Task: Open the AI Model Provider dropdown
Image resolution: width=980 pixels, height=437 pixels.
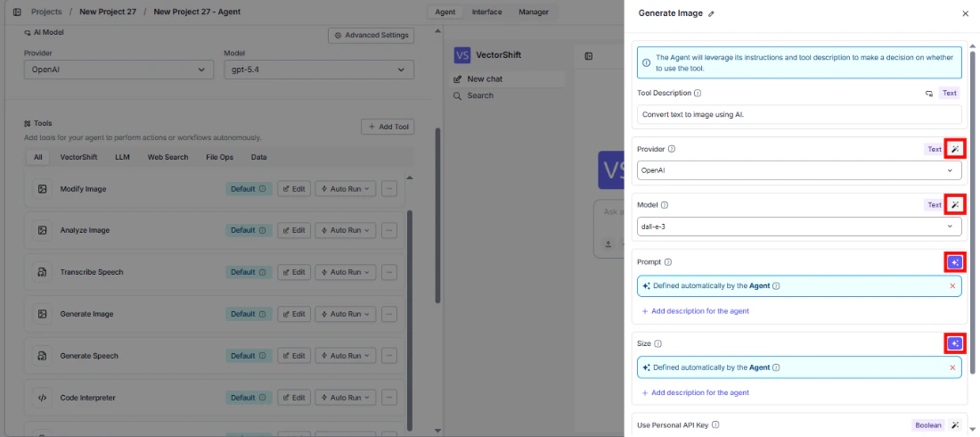Action: [118, 70]
